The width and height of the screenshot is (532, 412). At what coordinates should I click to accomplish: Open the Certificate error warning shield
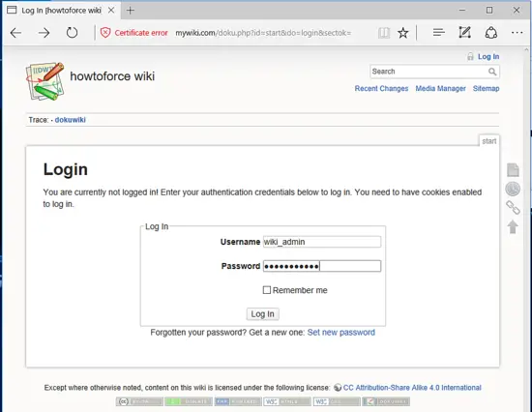105,33
